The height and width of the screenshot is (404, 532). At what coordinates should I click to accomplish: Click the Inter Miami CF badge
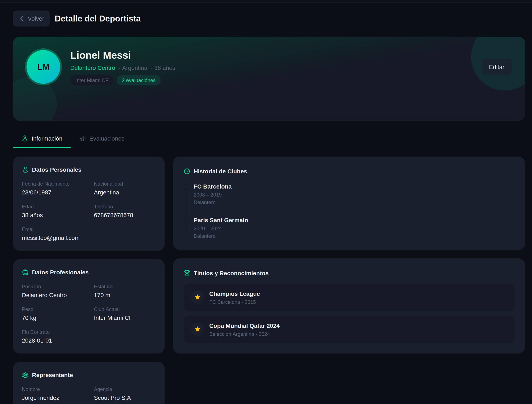(x=92, y=80)
